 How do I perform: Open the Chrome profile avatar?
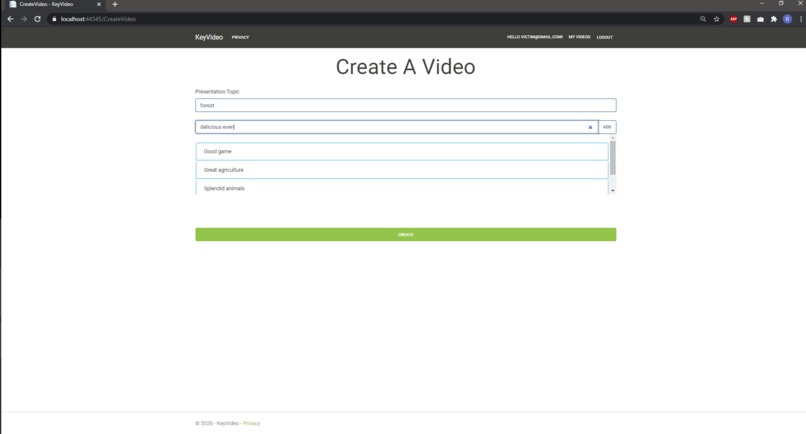click(787, 19)
